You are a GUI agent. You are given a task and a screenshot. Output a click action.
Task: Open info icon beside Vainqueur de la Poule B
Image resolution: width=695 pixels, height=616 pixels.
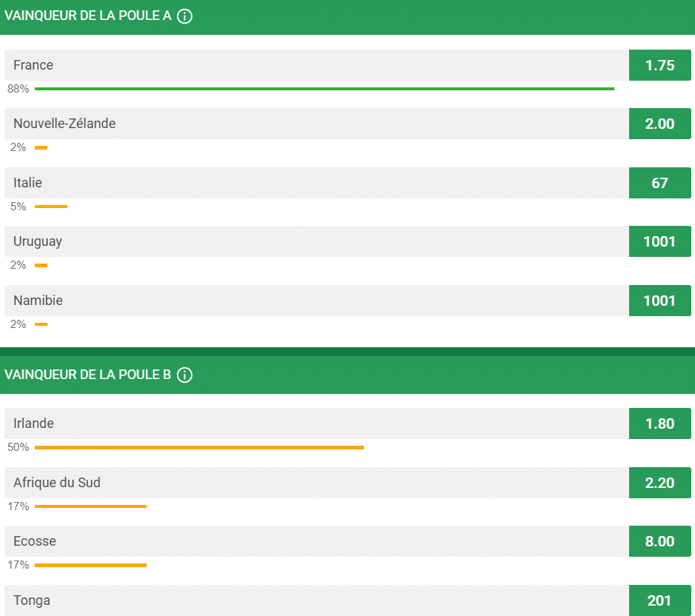pos(184,375)
